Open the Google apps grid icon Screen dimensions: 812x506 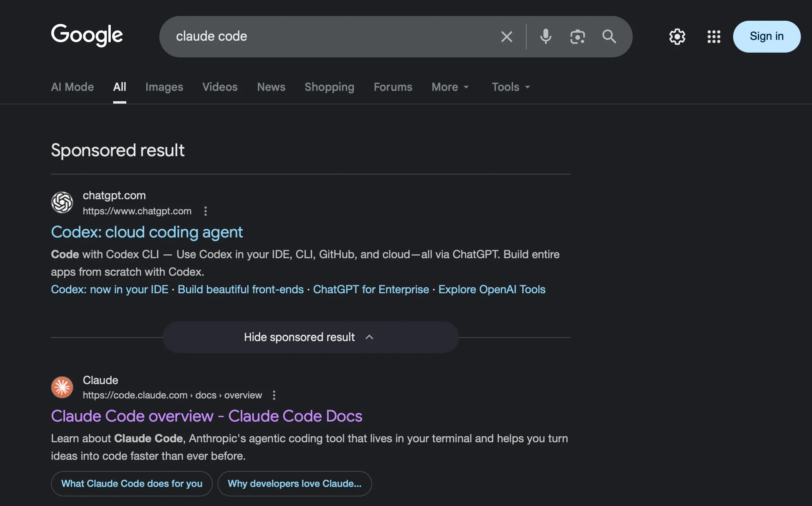pyautogui.click(x=714, y=37)
